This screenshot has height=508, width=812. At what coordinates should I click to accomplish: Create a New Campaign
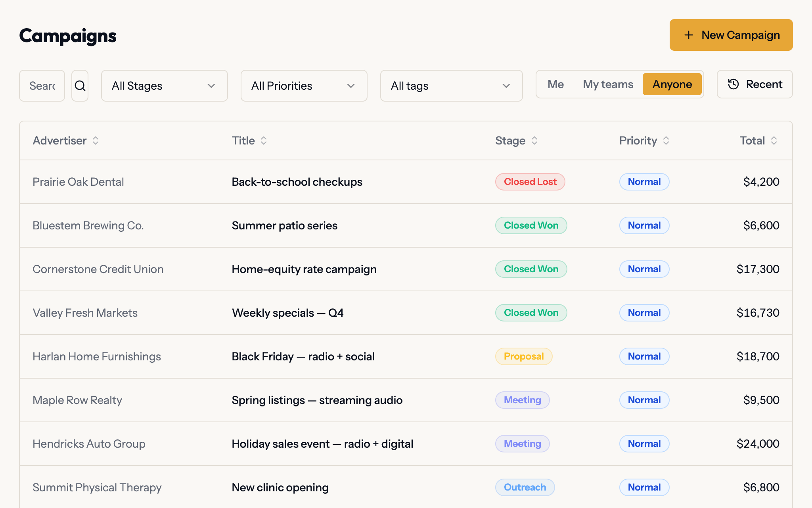coord(731,35)
